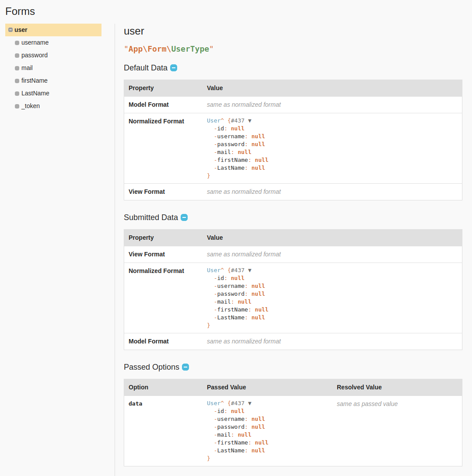Click the indicator icon next to _token
Viewport: 472px width, 476px height.
pos(16,106)
